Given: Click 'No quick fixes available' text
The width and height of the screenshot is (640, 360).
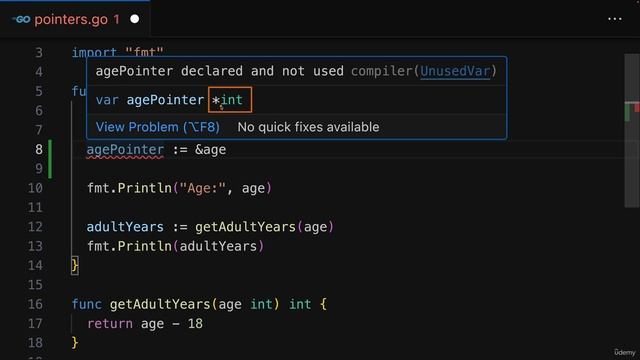Looking at the screenshot, I should [x=308, y=127].
